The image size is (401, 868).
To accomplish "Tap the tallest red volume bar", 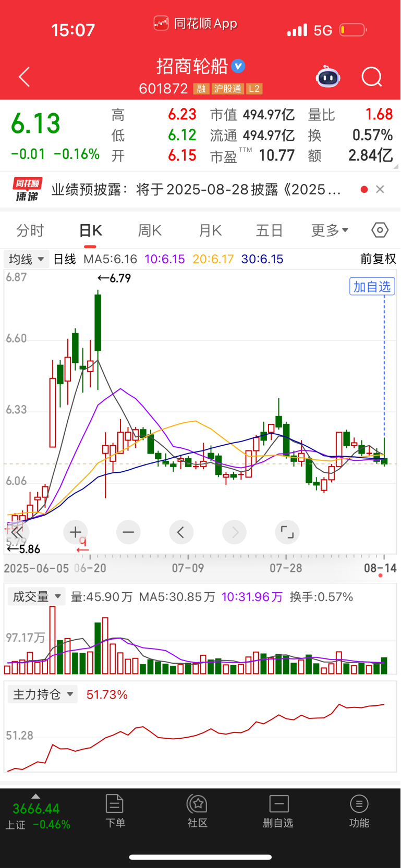I will click(x=52, y=640).
